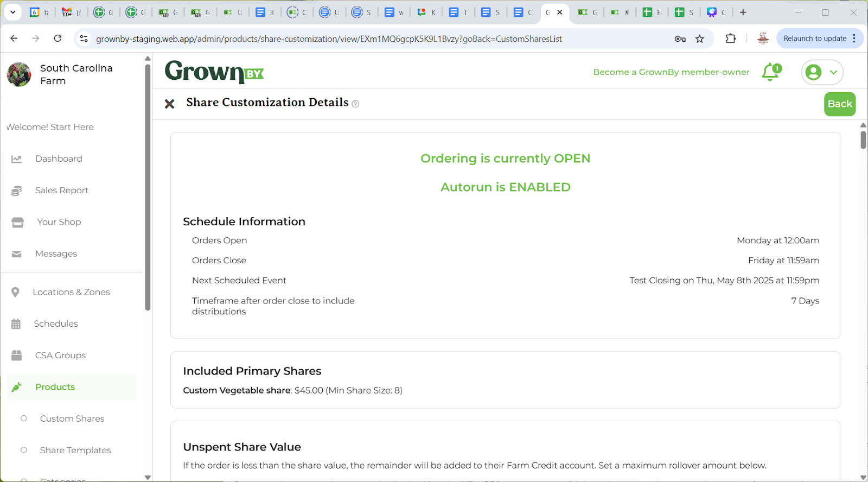Viewport: 868px width, 482px height.
Task: Open the Dashboard menu item
Action: click(x=59, y=158)
